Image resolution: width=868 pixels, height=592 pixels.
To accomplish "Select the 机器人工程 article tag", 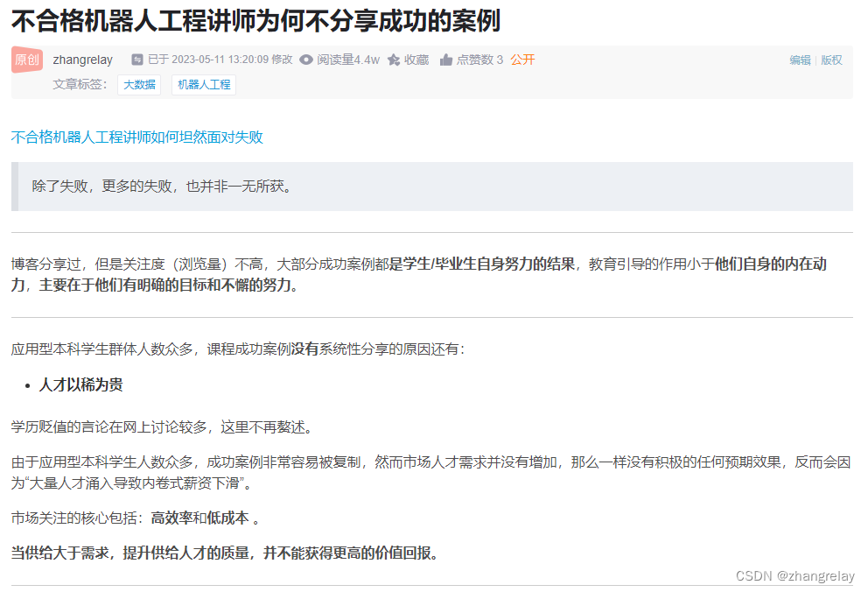I will coord(204,85).
